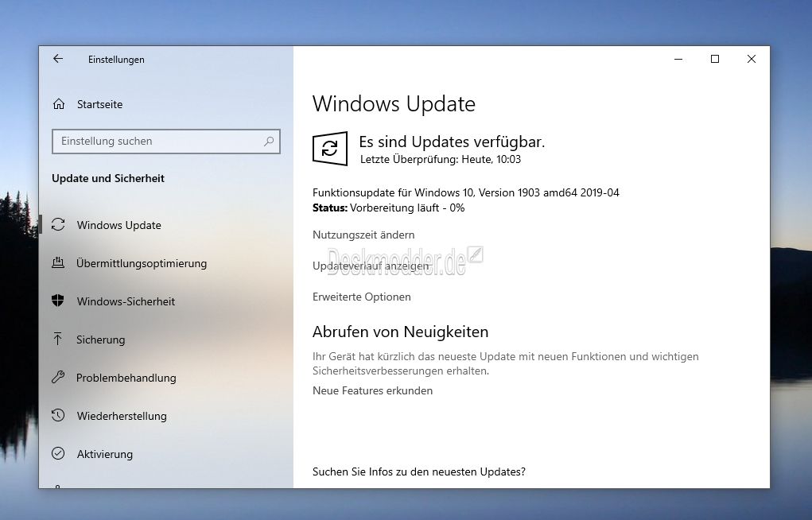Open Updateverlauf anzeigen
812x520 pixels.
click(371, 266)
